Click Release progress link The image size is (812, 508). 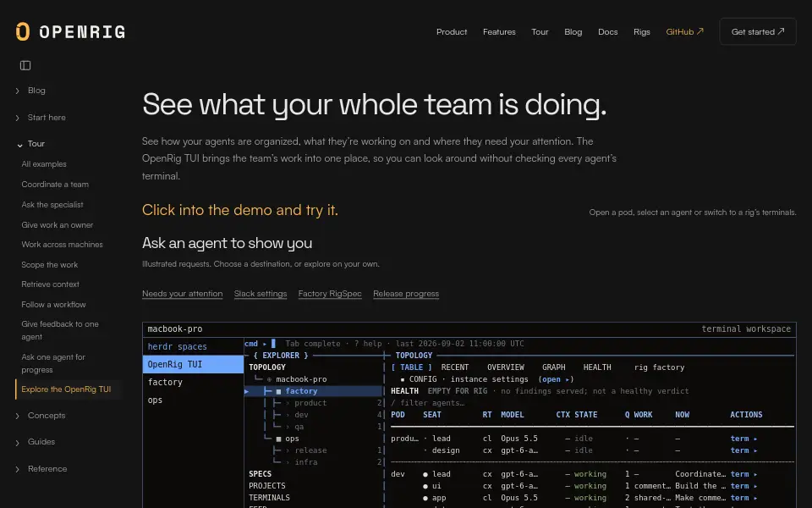406,294
